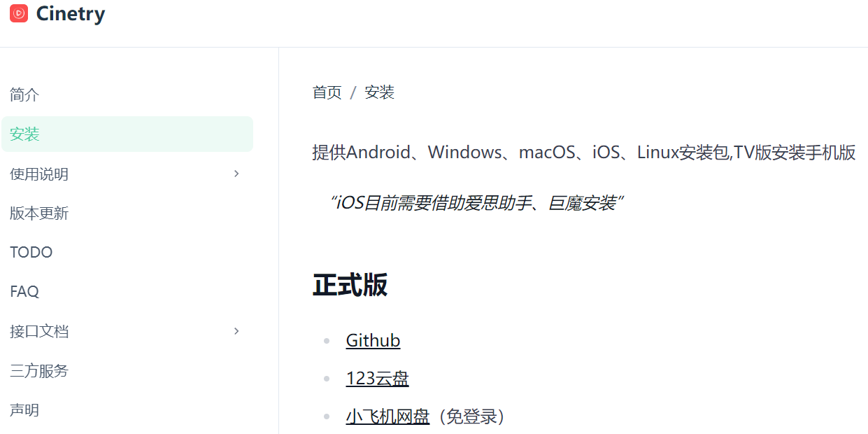
Task: Collapse the 使用说明 submenu arrow
Action: (236, 173)
